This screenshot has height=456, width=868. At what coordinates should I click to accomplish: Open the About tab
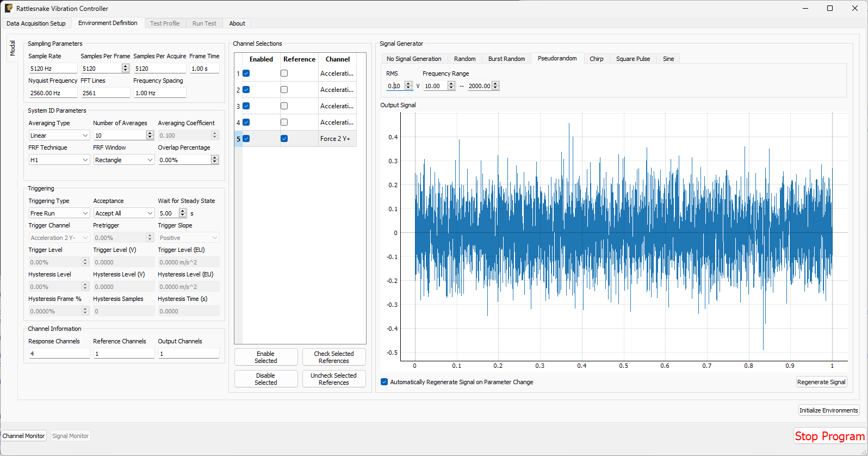tap(237, 23)
